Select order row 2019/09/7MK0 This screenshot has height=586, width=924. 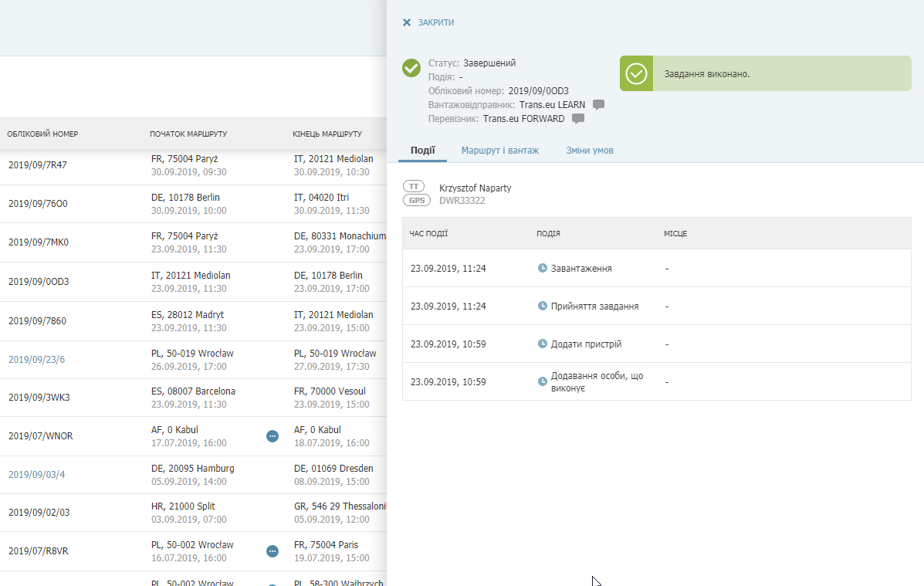(x=193, y=242)
